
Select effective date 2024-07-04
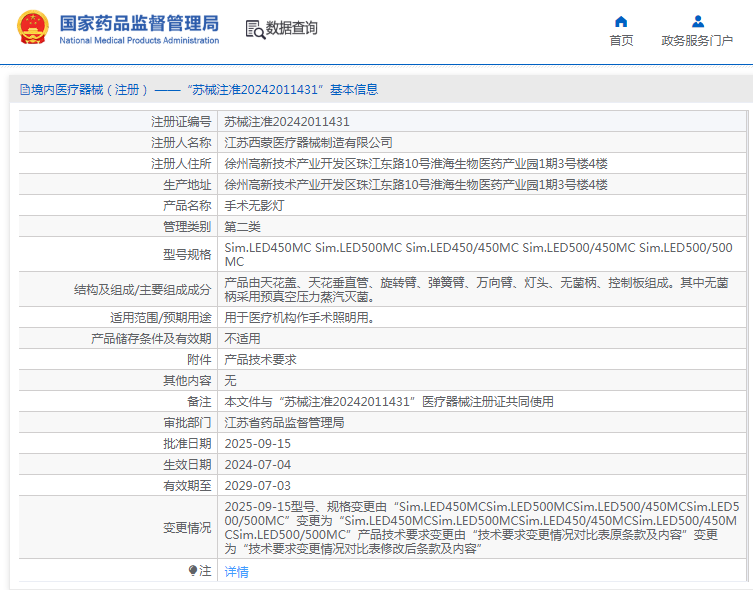pyautogui.click(x=257, y=465)
